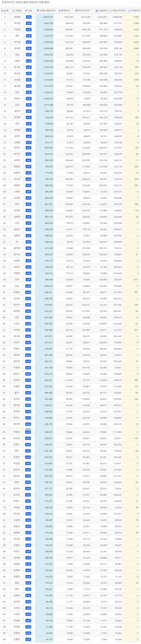Open the Link button for rank 2 박서진
This screenshot has width=141, height=644.
(29, 23)
